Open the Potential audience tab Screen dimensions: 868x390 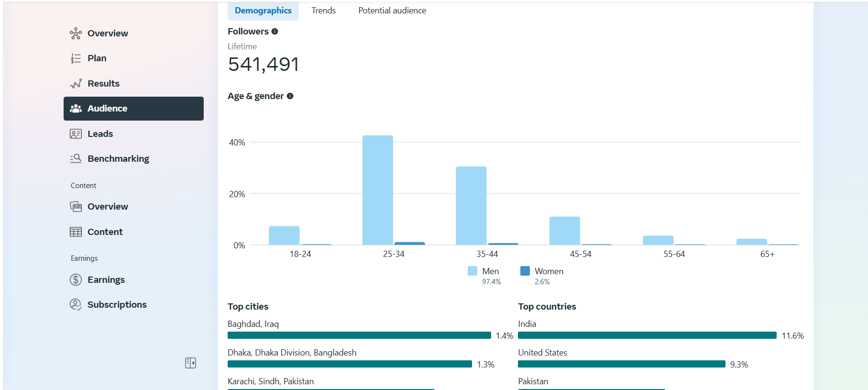coord(392,11)
